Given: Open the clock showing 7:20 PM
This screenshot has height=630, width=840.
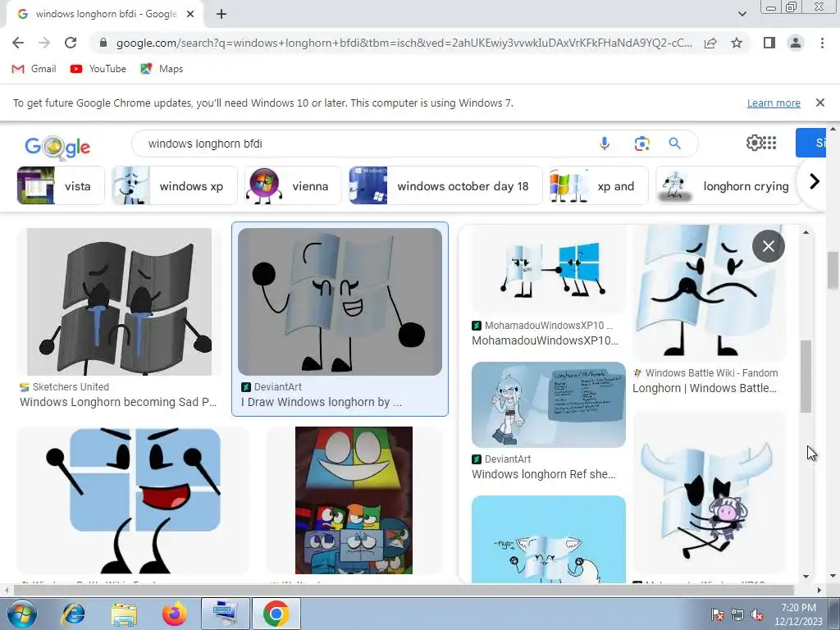Looking at the screenshot, I should pyautogui.click(x=798, y=614).
